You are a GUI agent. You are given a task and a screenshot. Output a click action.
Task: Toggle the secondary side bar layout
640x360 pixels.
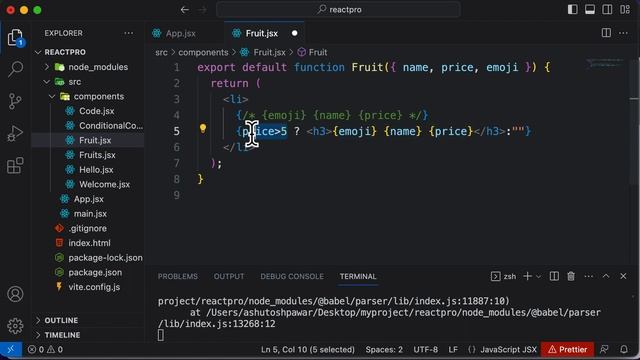tap(607, 9)
